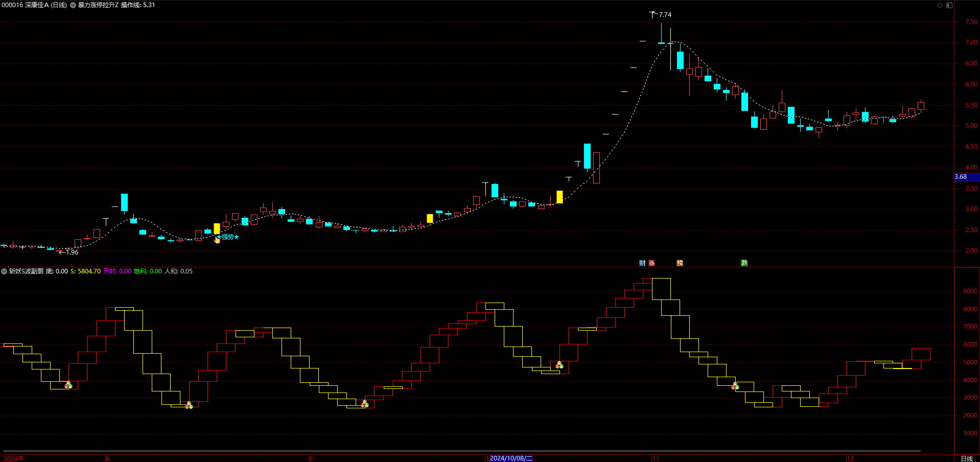Click indicator name 暴力涨停拉升Z
Image resolution: width=980 pixels, height=462 pixels.
98,5
